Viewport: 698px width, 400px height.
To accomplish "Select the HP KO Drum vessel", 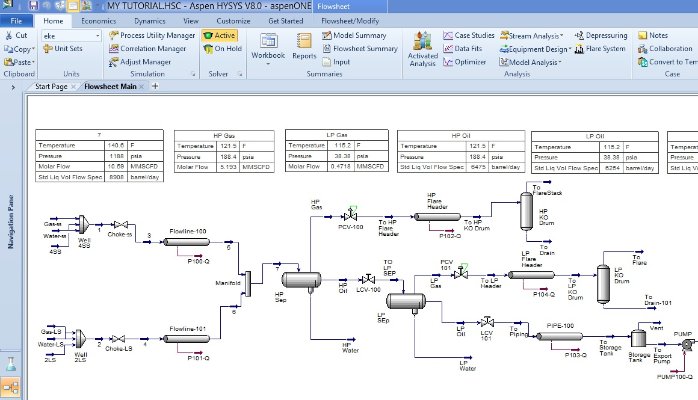I will [x=527, y=210].
